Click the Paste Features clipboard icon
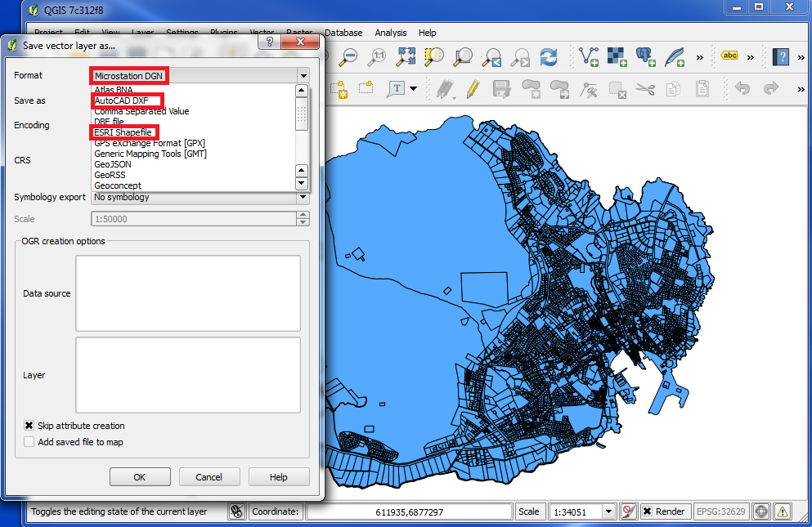This screenshot has width=812, height=527. (702, 88)
